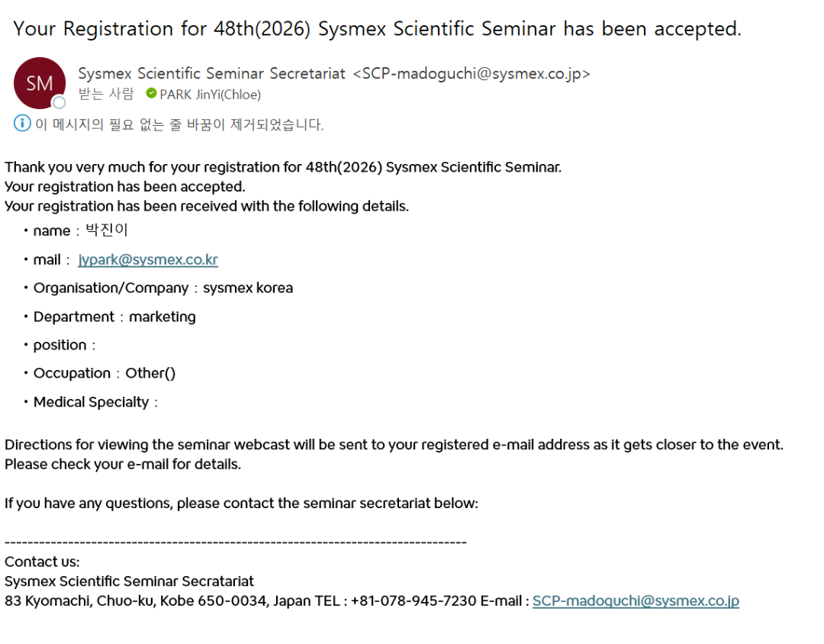Click the email subject line

pyautogui.click(x=377, y=29)
